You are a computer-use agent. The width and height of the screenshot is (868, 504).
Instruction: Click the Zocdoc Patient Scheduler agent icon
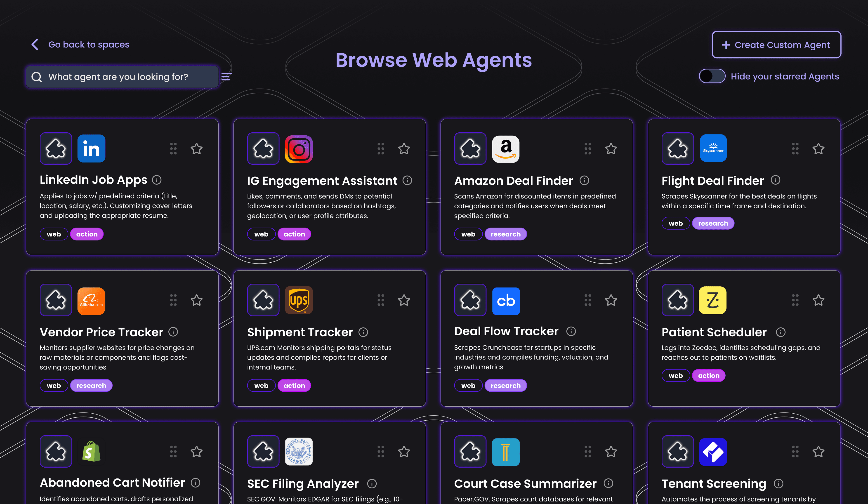713,300
